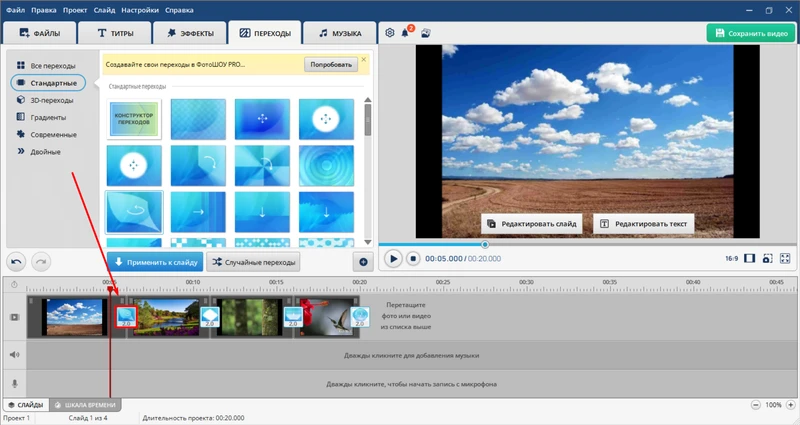Click the undo arrow button

(x=18, y=261)
